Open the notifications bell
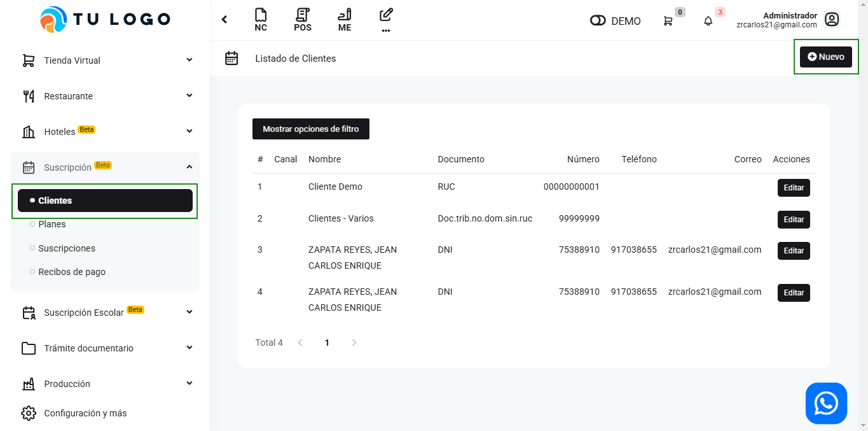This screenshot has height=431, width=868. 708,21
